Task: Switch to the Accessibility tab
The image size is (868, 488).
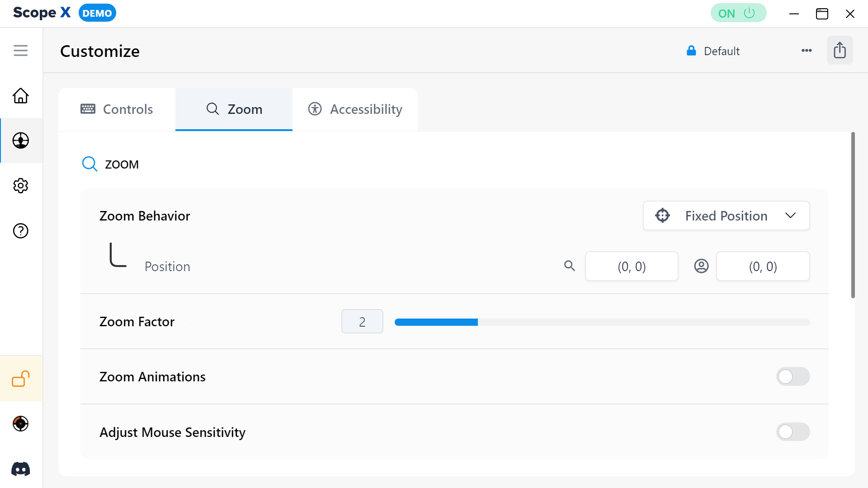Action: [355, 109]
